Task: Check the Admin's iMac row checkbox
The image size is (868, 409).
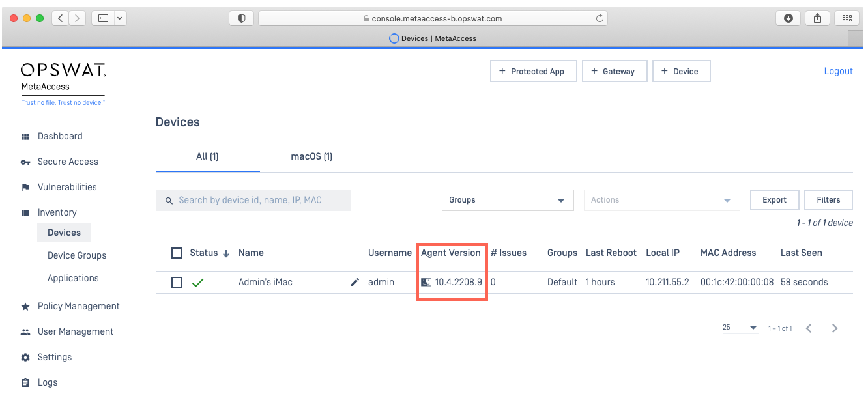Action: 177,282
